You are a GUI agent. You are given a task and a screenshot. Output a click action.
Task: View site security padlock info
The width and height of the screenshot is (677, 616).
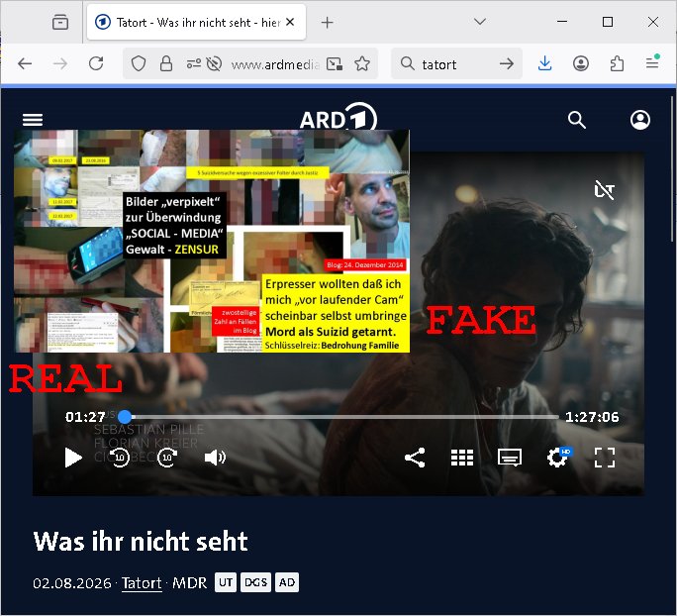(166, 64)
